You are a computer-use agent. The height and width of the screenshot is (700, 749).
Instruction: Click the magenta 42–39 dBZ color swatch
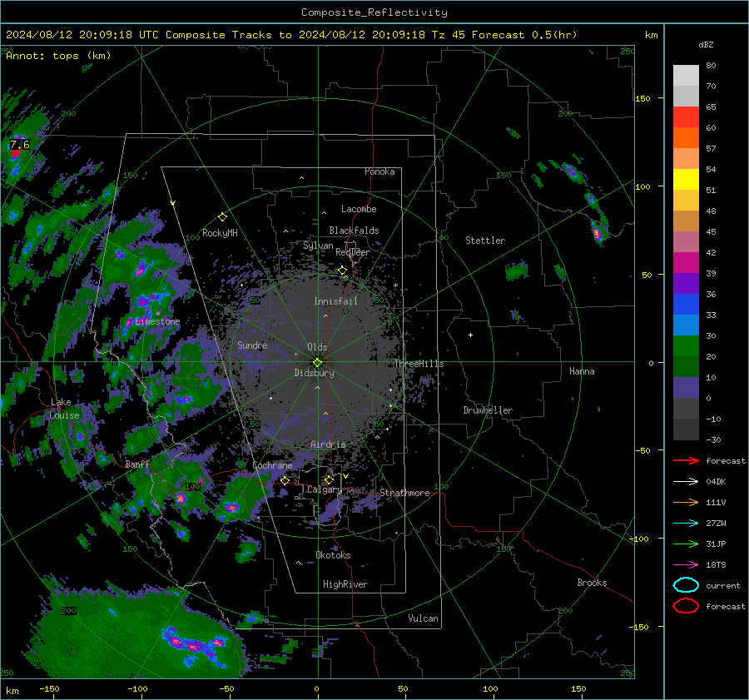(686, 262)
